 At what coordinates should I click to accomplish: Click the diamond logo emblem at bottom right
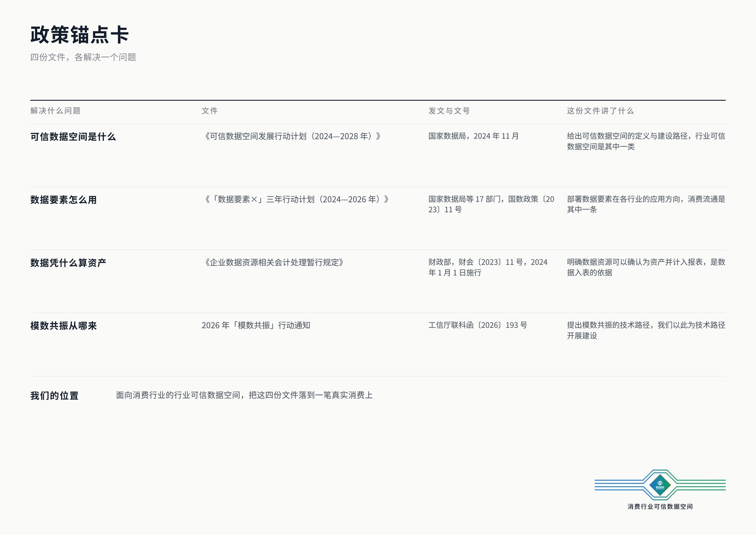660,485
